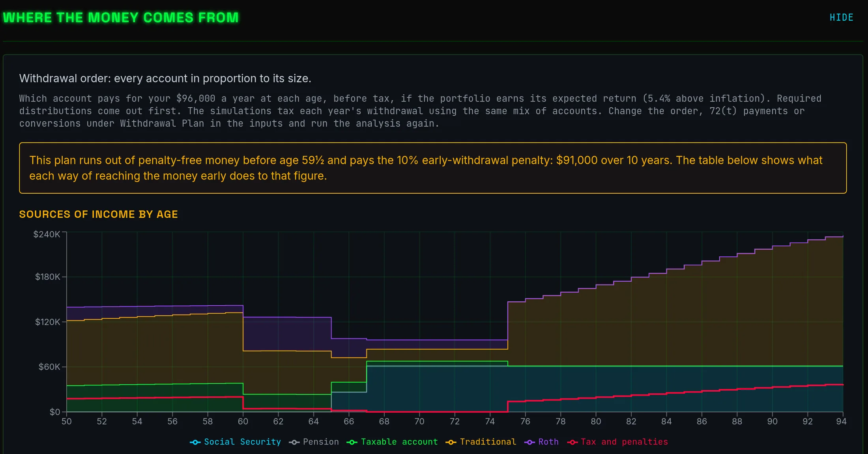The image size is (868, 454).
Task: Click the $120K y-axis label
Action: click(48, 322)
